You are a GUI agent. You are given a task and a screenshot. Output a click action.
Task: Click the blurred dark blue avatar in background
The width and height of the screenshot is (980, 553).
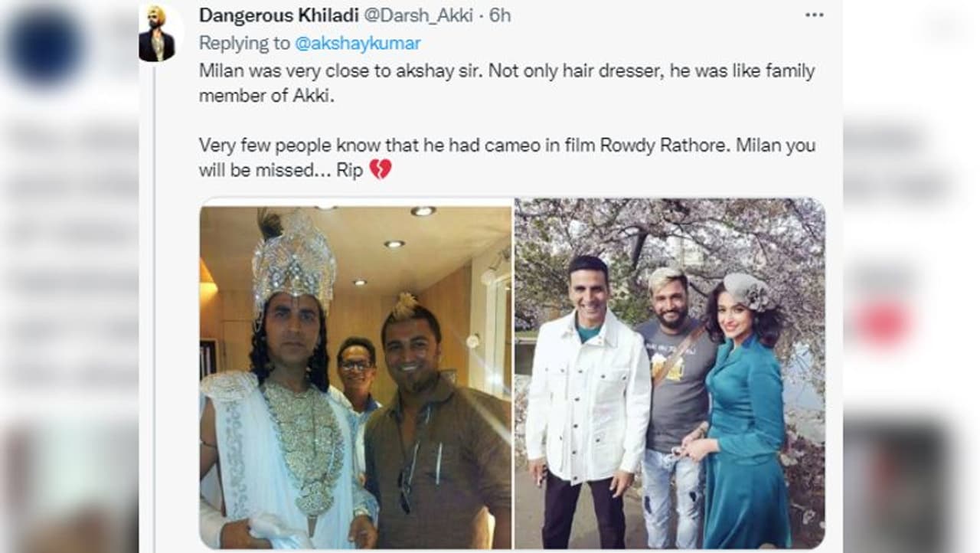[47, 47]
